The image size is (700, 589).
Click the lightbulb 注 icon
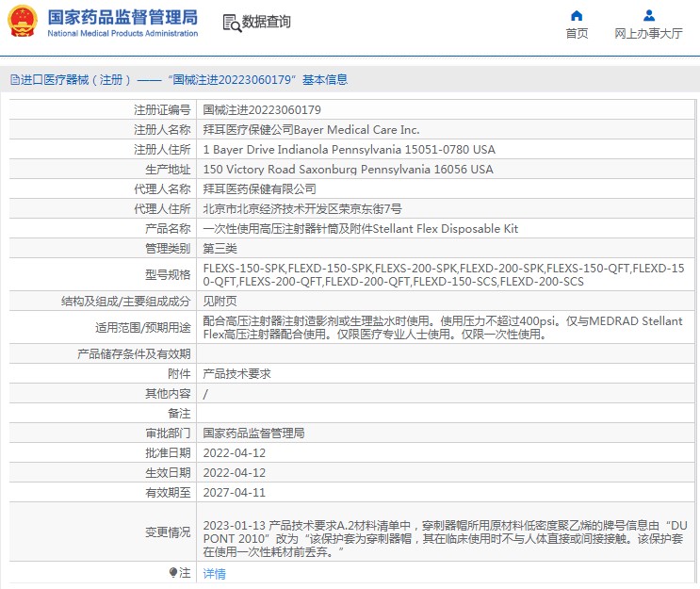[x=173, y=572]
